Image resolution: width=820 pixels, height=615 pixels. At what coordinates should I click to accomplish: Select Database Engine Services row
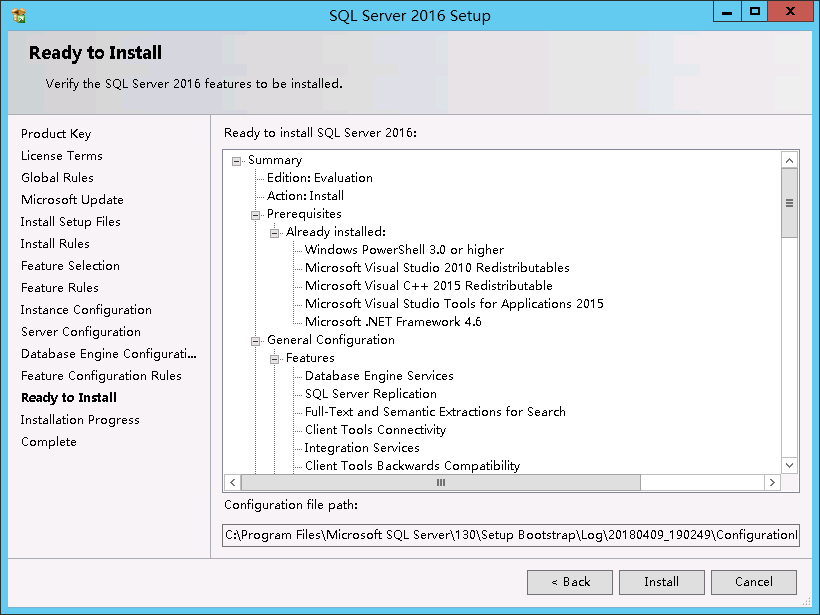point(379,375)
